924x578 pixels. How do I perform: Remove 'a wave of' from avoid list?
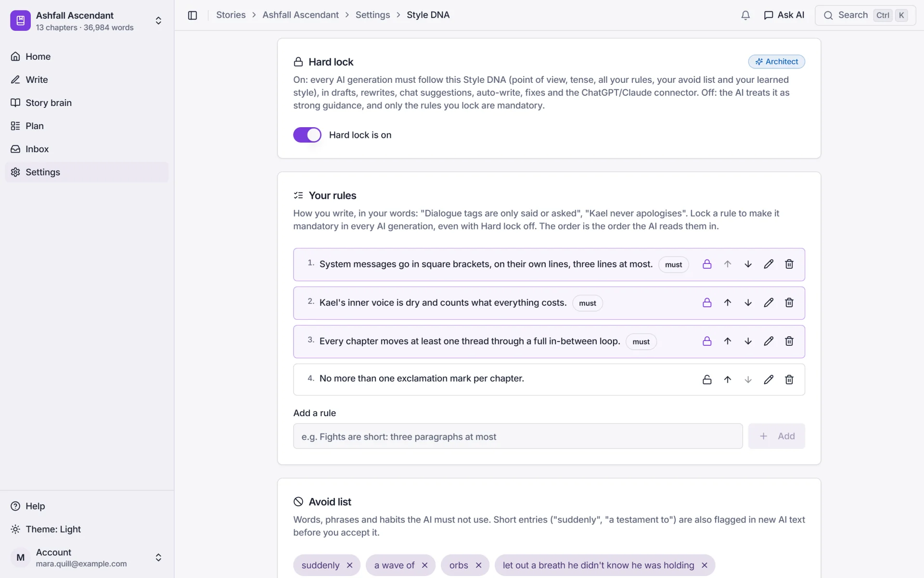point(424,565)
